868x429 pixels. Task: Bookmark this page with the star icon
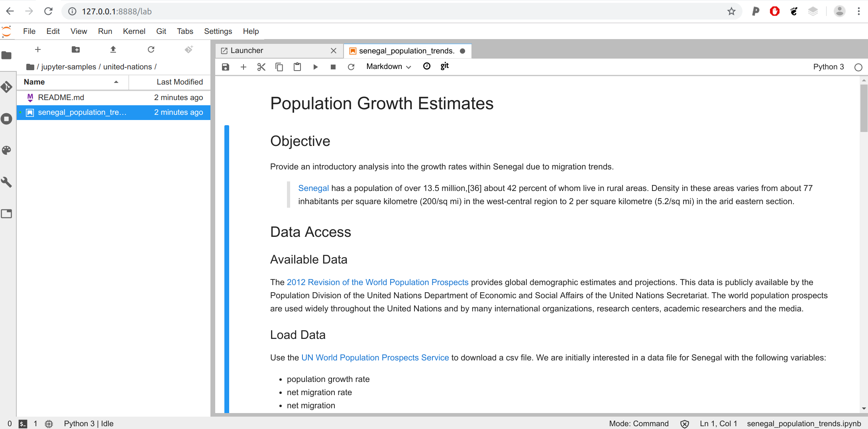pos(731,12)
